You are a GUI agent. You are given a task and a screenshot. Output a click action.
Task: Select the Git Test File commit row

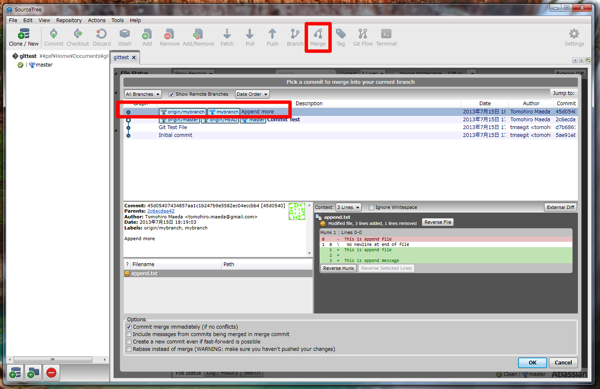pos(350,127)
